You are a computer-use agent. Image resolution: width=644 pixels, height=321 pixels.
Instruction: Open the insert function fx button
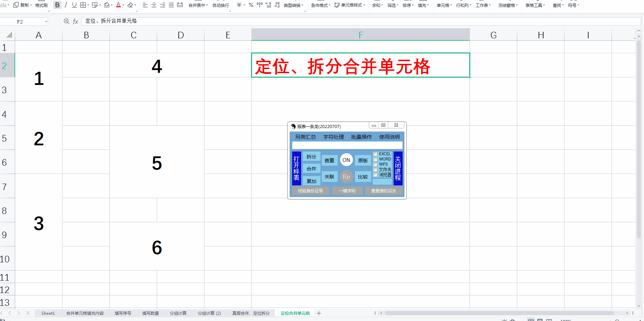click(76, 21)
